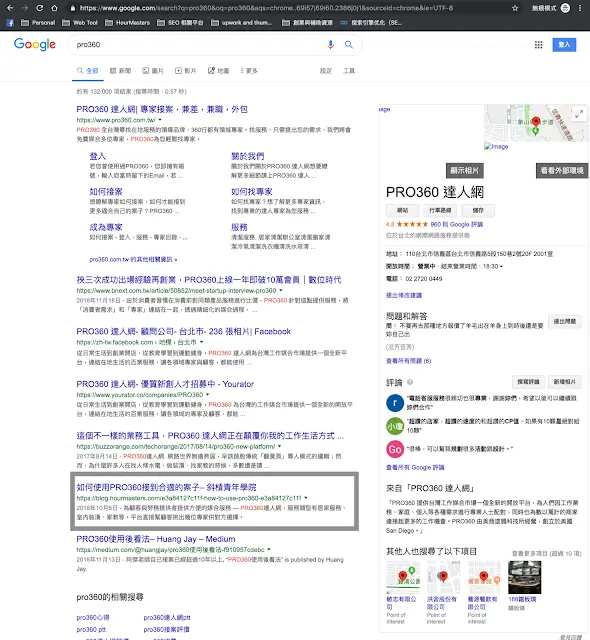Image resolution: width=590 pixels, height=640 pixels.
Task: Open more results from pro360.com.tw link
Action: (x=133, y=260)
